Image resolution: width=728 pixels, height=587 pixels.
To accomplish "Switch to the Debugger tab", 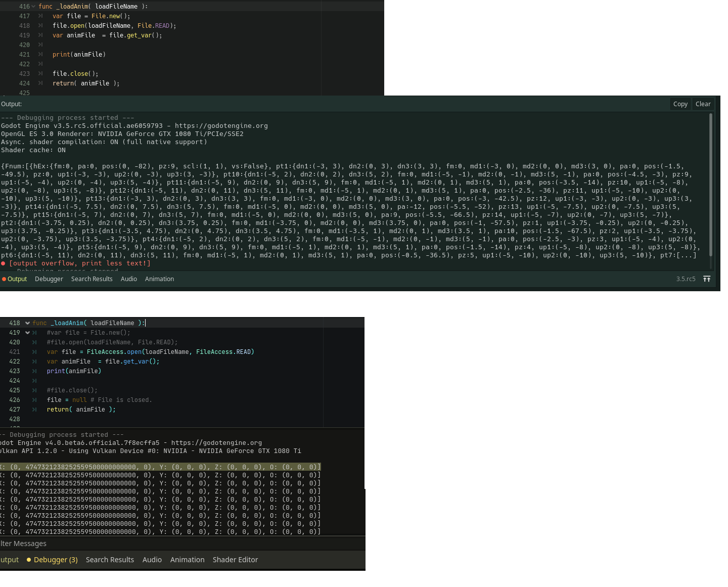I will click(x=49, y=279).
